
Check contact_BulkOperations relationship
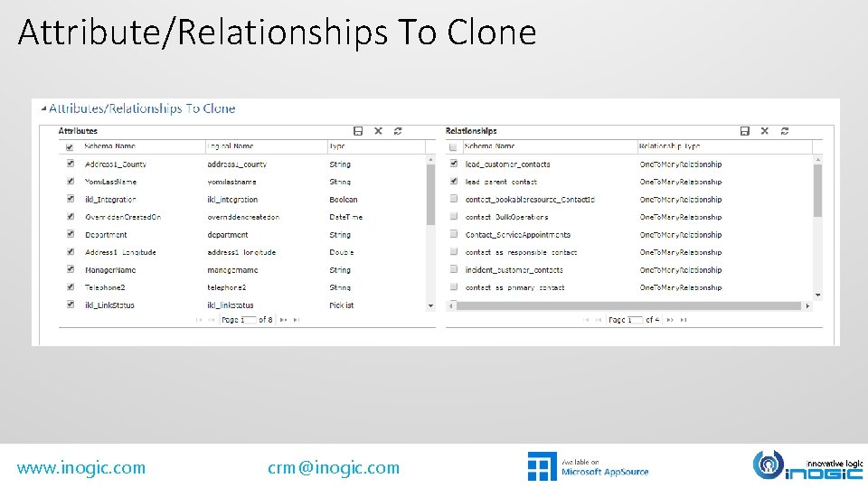pos(454,216)
